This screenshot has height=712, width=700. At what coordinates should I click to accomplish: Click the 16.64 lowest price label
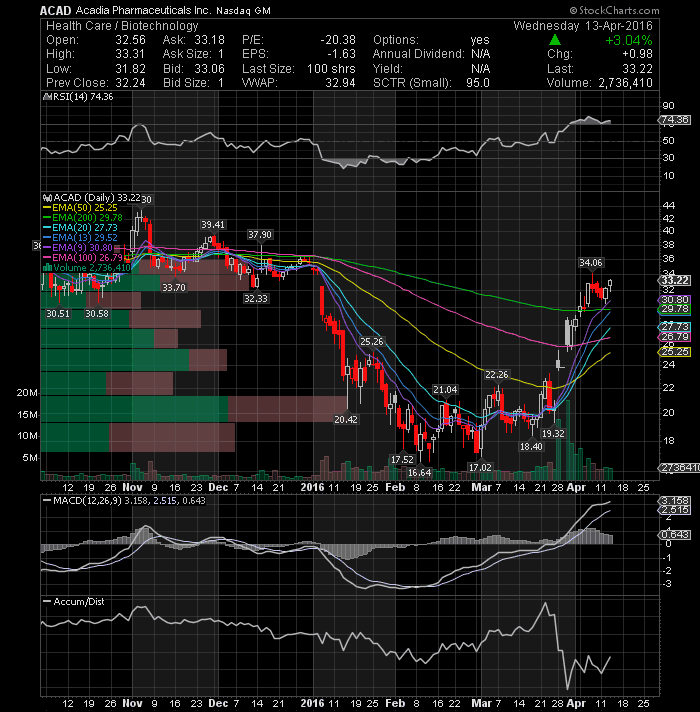tap(419, 472)
